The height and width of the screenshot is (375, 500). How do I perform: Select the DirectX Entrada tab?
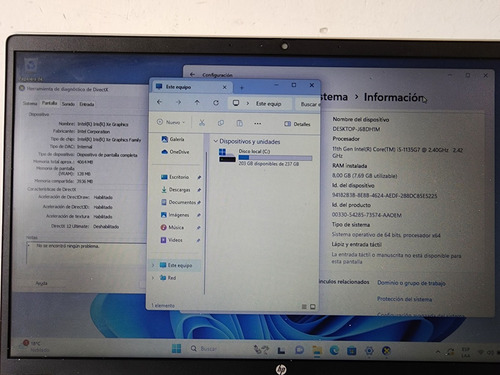[x=87, y=104]
